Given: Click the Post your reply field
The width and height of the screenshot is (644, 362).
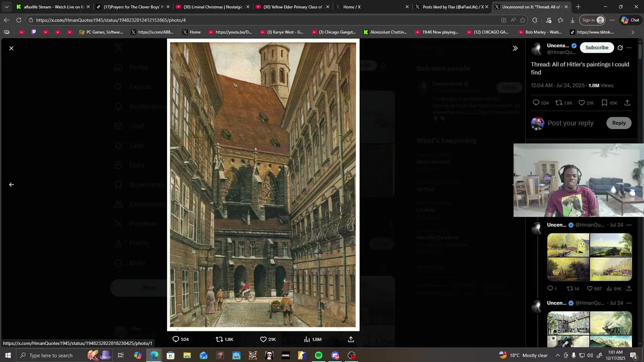Looking at the screenshot, I should pos(571,123).
